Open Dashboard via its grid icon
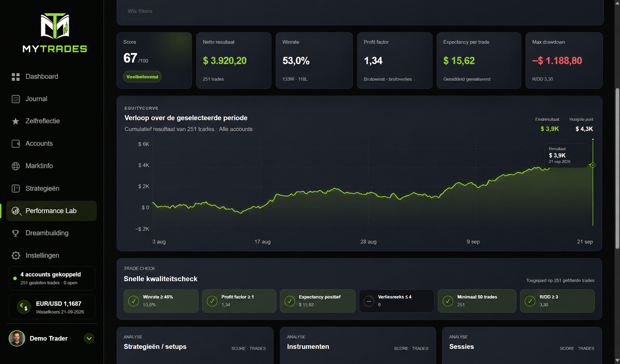The height and width of the screenshot is (364, 620). coord(16,77)
